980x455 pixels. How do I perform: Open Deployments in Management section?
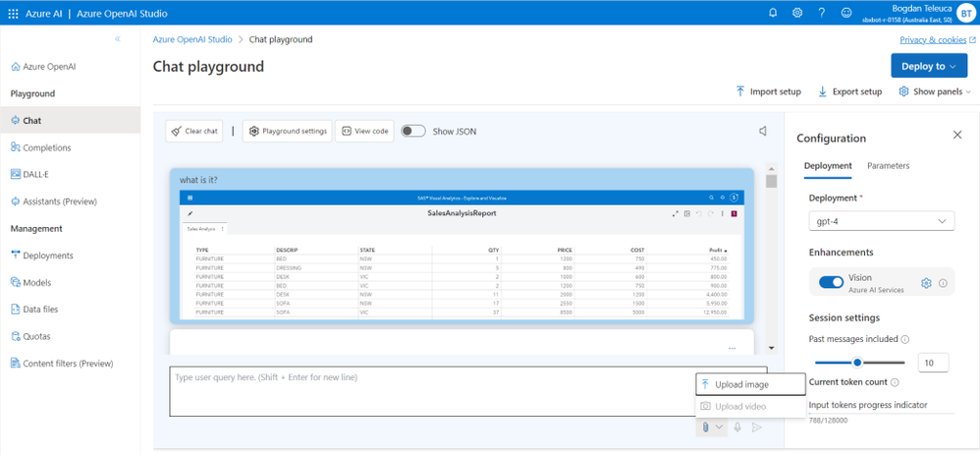(42, 256)
